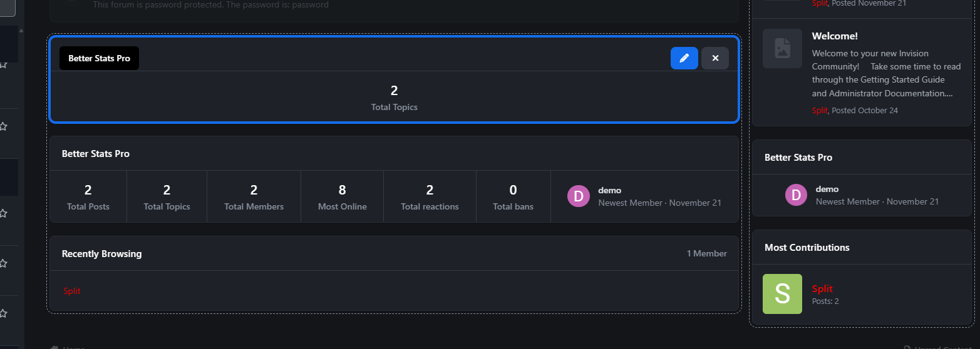This screenshot has height=349, width=980.
Task: Click the Total Members statistic
Action: pyautogui.click(x=254, y=196)
